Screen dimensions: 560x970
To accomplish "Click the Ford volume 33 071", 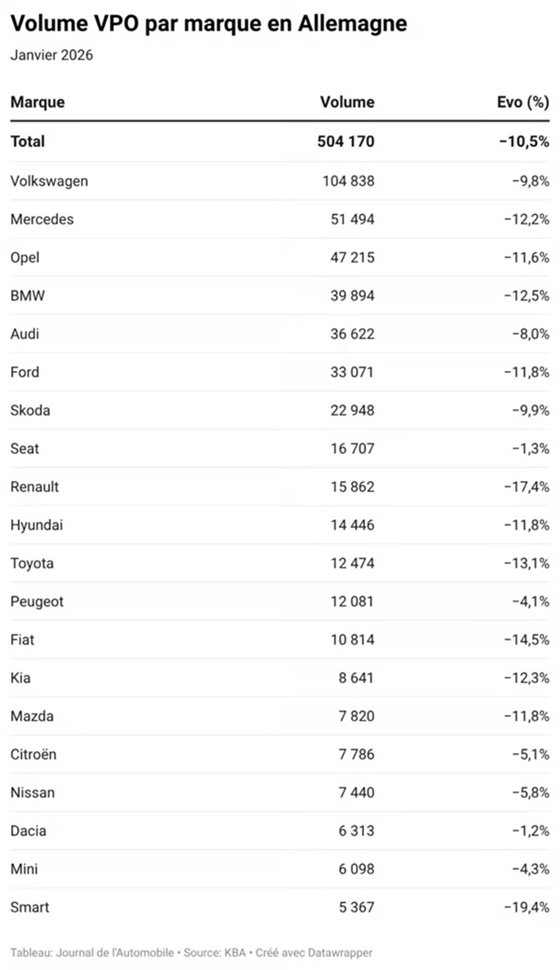I will tap(352, 372).
